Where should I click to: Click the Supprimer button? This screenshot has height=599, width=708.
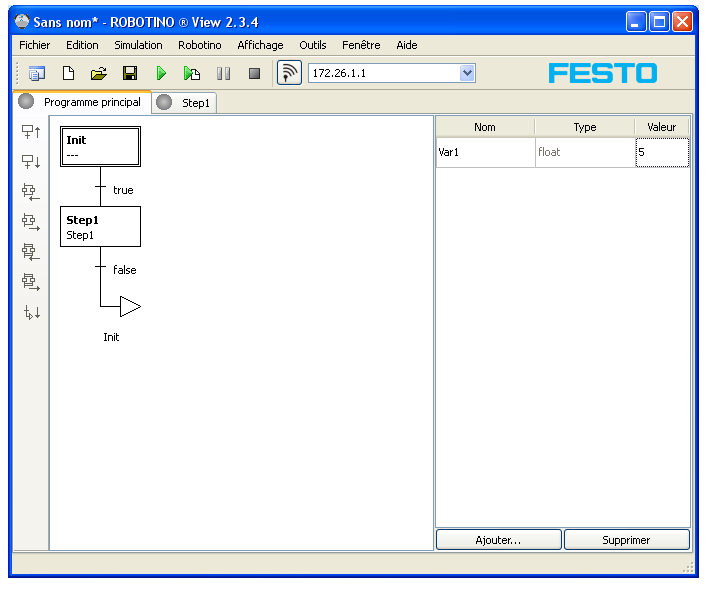click(x=627, y=540)
